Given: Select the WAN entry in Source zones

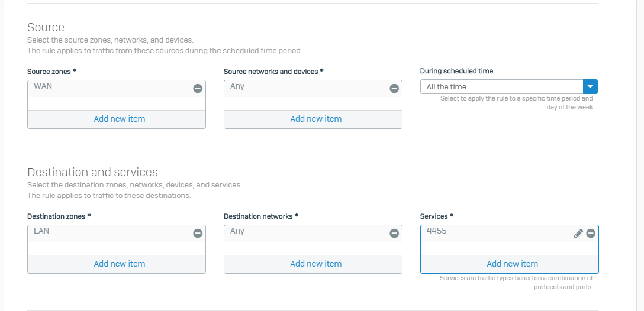Looking at the screenshot, I should [43, 86].
